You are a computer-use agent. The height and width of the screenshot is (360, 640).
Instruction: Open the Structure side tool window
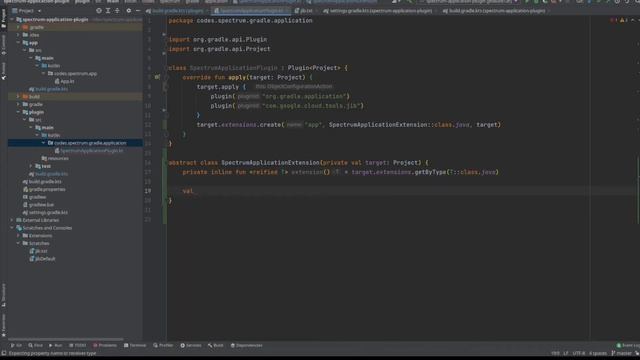4,295
